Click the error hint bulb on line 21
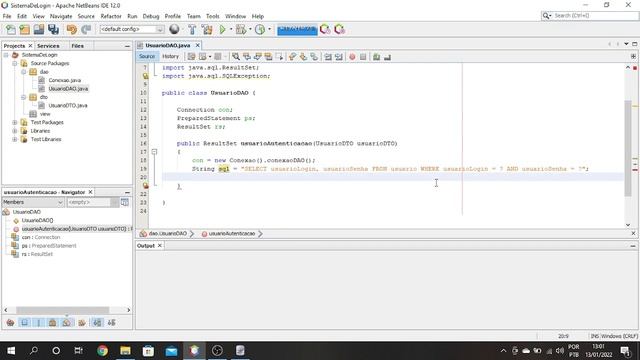 [145, 186]
